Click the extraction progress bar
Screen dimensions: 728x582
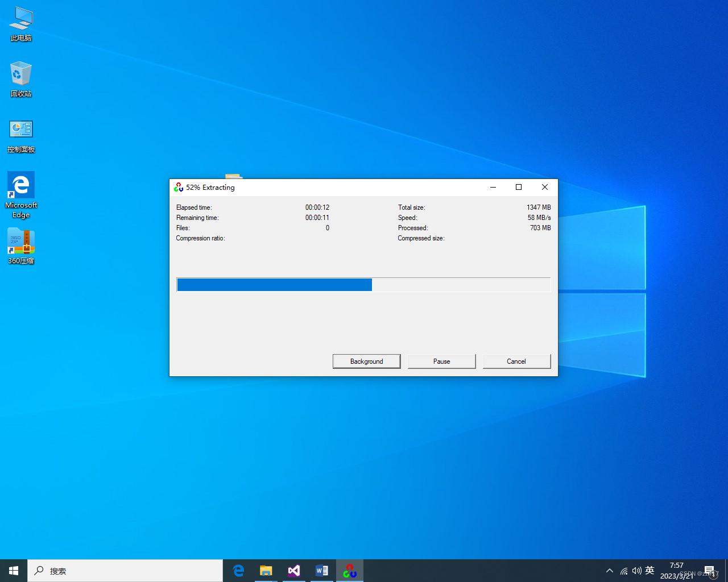[363, 284]
